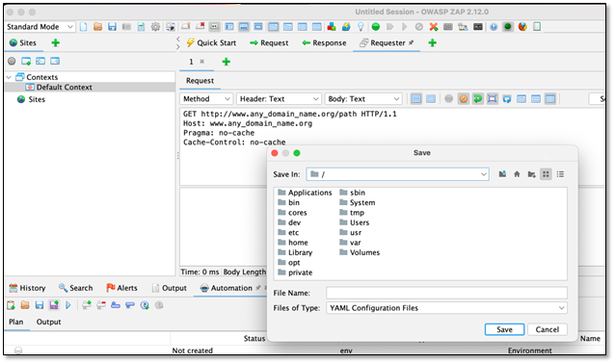Select the Users folder in Save dialog
Image resolution: width=615 pixels, height=364 pixels.
(355, 222)
